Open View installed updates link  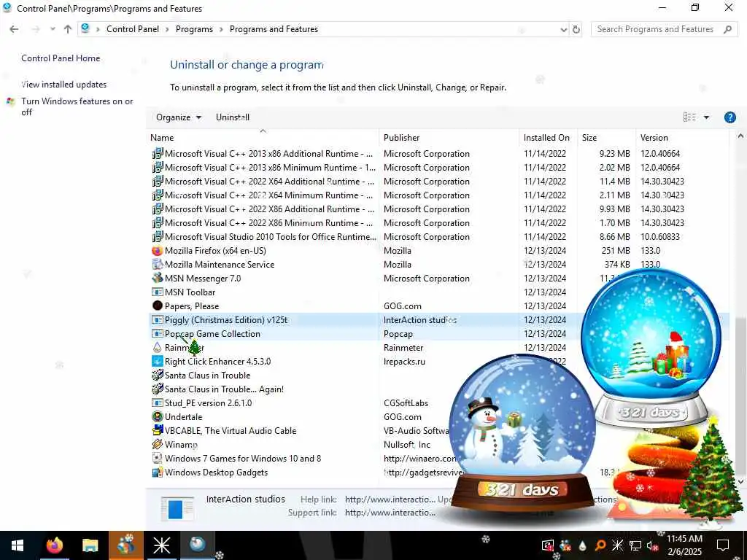point(64,85)
